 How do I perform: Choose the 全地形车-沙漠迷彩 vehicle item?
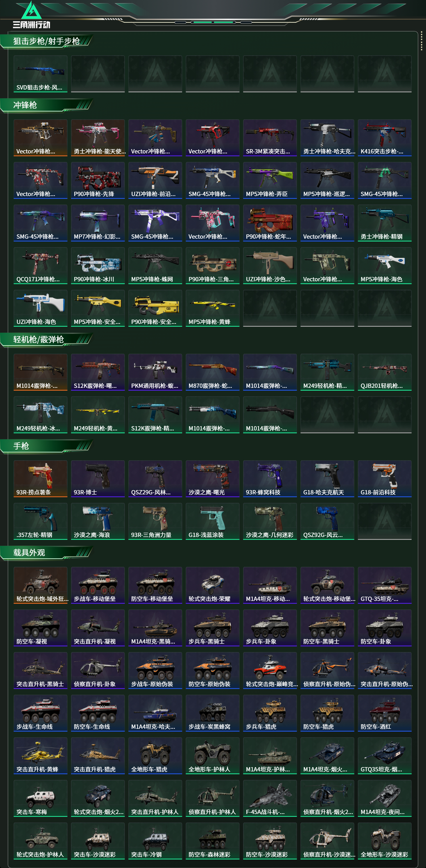pos(385,841)
